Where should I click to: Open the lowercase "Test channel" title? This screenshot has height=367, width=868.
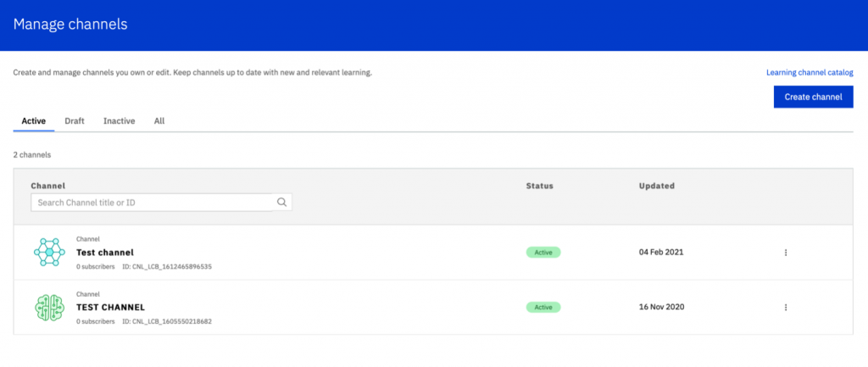pos(105,253)
